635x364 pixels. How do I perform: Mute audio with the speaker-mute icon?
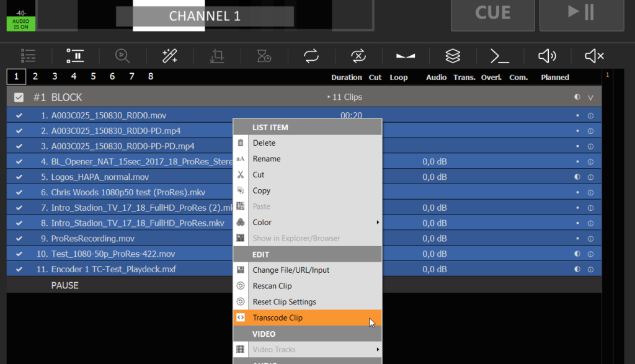[593, 56]
